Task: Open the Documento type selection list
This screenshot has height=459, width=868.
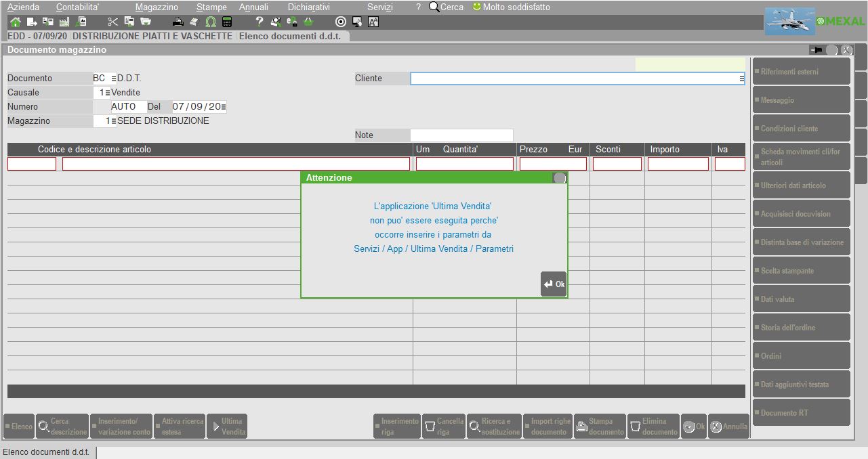Action: pyautogui.click(x=113, y=79)
